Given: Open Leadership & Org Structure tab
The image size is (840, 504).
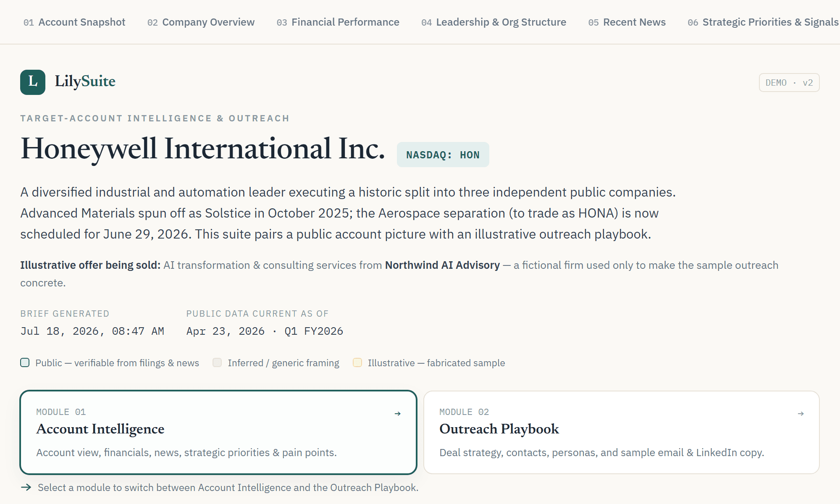Looking at the screenshot, I should click(494, 22).
